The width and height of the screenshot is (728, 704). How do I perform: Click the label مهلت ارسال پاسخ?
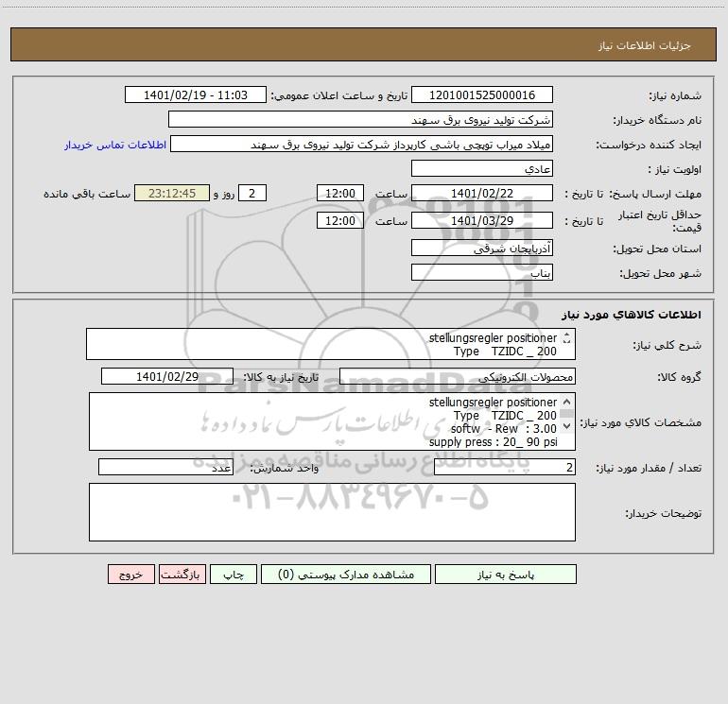[x=655, y=194]
